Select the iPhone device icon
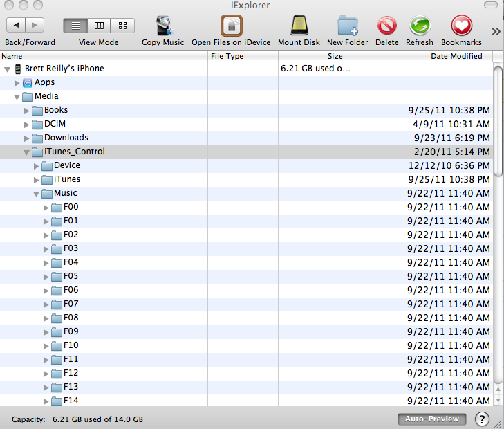The image size is (504, 429). coord(18,69)
